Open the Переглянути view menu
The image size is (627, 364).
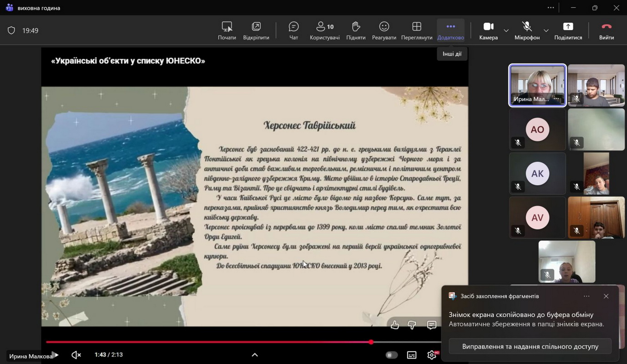point(416,30)
